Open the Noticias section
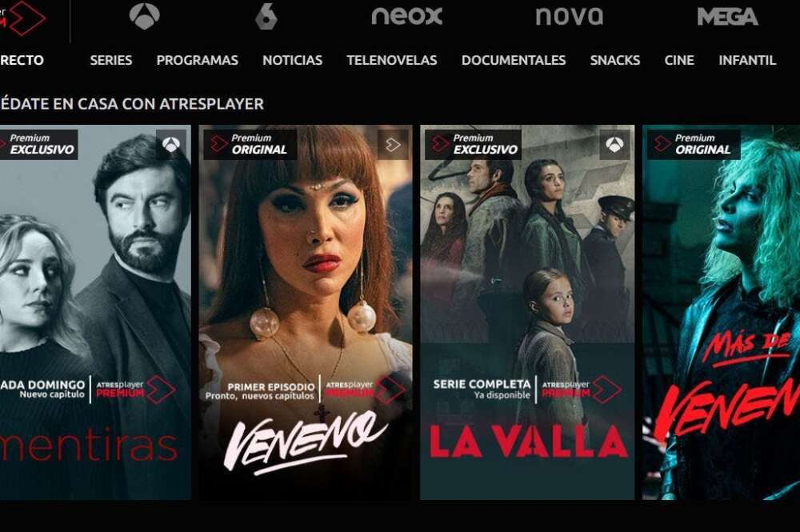The width and height of the screenshot is (800, 532). click(x=292, y=60)
